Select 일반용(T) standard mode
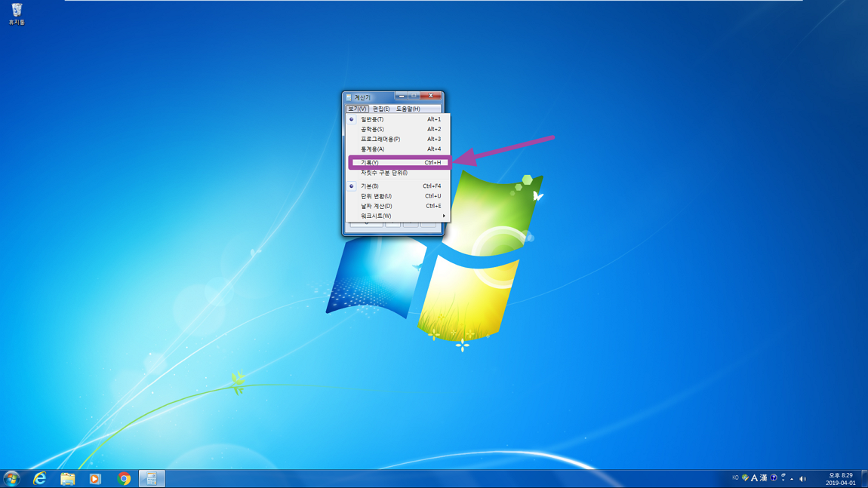Viewport: 868px width, 488px height. pyautogui.click(x=398, y=119)
